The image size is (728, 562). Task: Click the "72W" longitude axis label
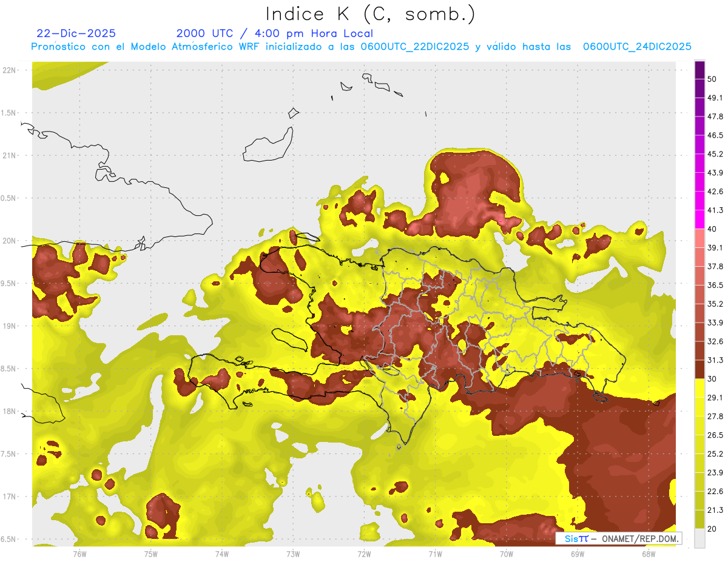364,554
